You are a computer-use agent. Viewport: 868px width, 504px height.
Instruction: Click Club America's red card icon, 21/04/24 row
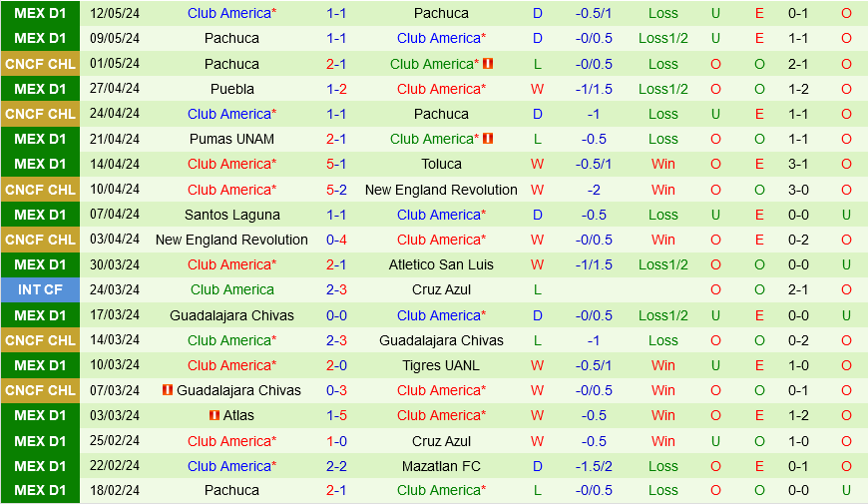(x=488, y=139)
